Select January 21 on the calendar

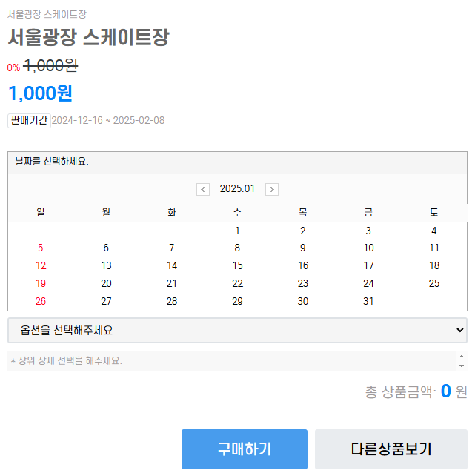coord(172,283)
